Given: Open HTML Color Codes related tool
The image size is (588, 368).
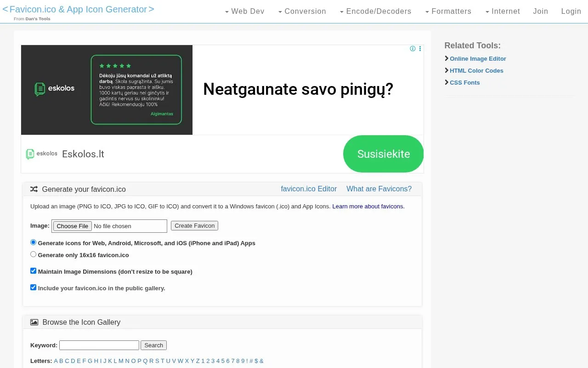Looking at the screenshot, I should (476, 71).
